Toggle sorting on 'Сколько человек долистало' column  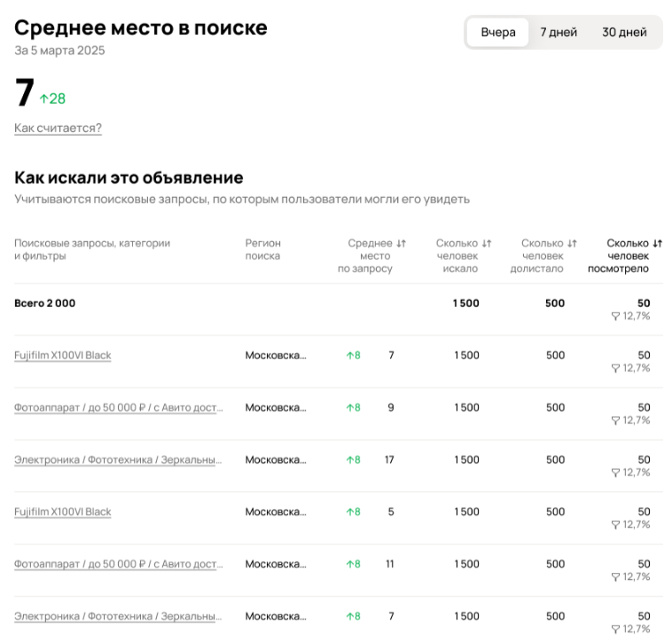click(x=572, y=243)
